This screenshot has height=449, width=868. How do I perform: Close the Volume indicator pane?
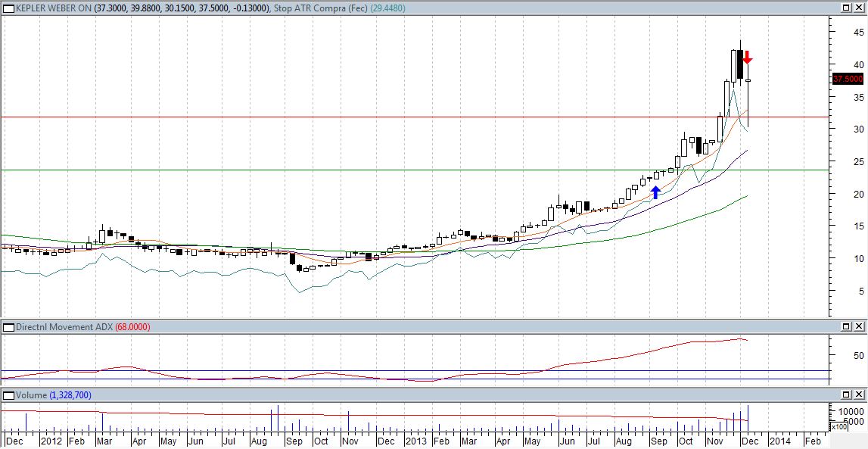pos(859,395)
